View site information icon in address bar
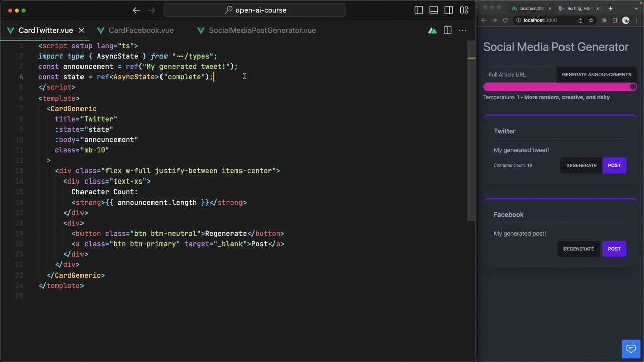644x362 pixels. (518, 20)
